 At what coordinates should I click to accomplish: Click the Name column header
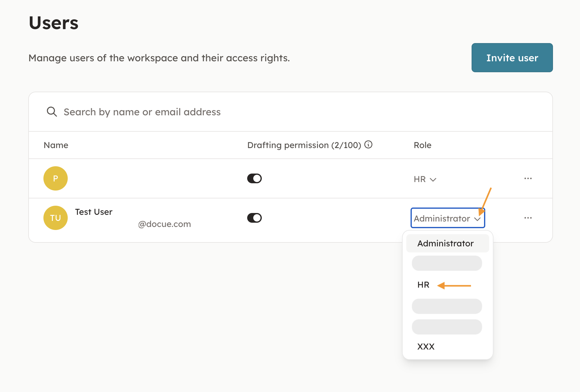pos(56,145)
